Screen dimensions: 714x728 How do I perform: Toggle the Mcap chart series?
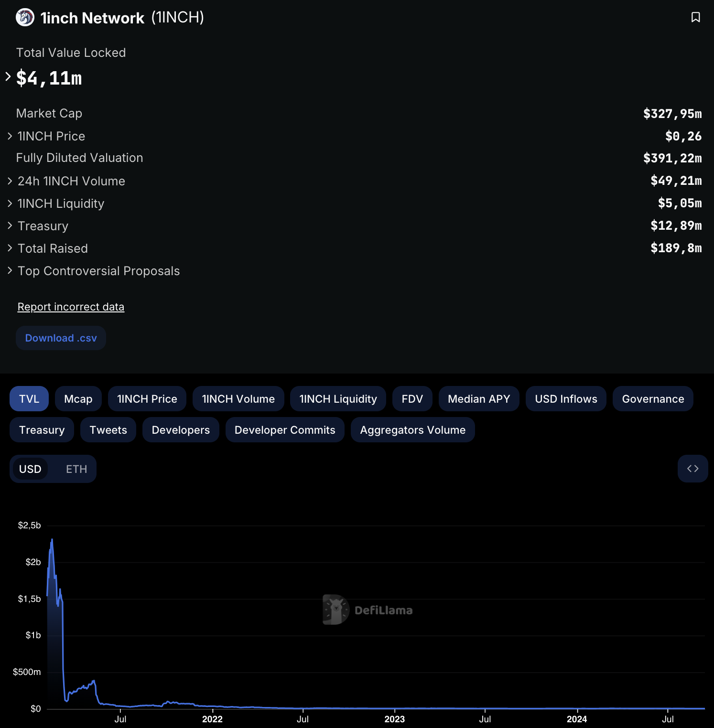[78, 398]
